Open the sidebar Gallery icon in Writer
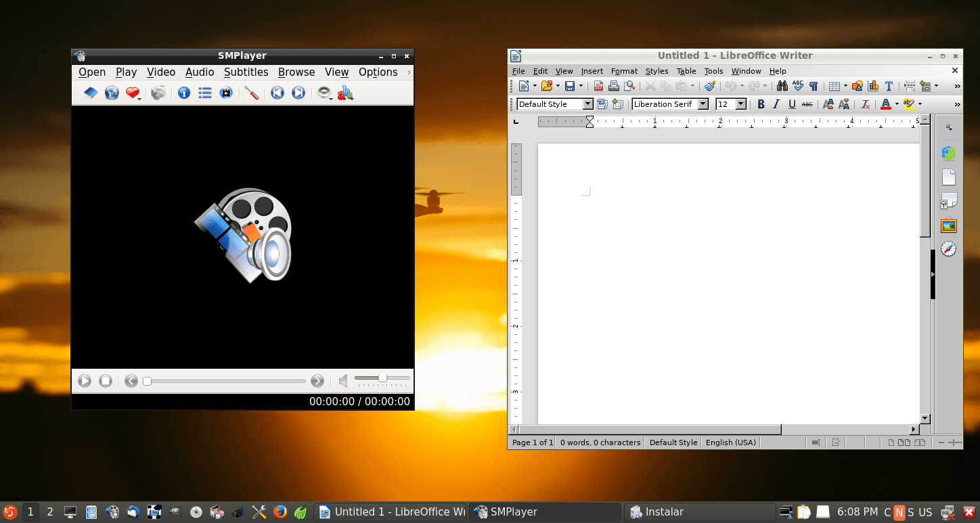The image size is (980, 523). 949,225
